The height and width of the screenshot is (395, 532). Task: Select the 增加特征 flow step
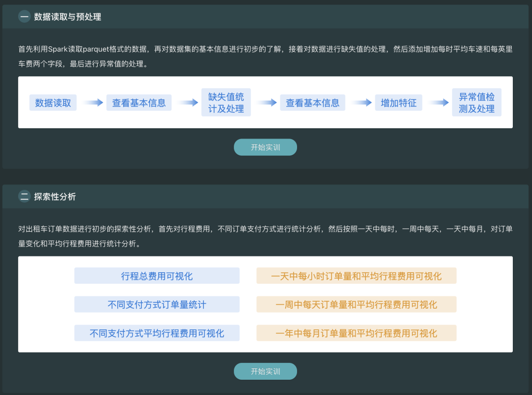pos(399,103)
